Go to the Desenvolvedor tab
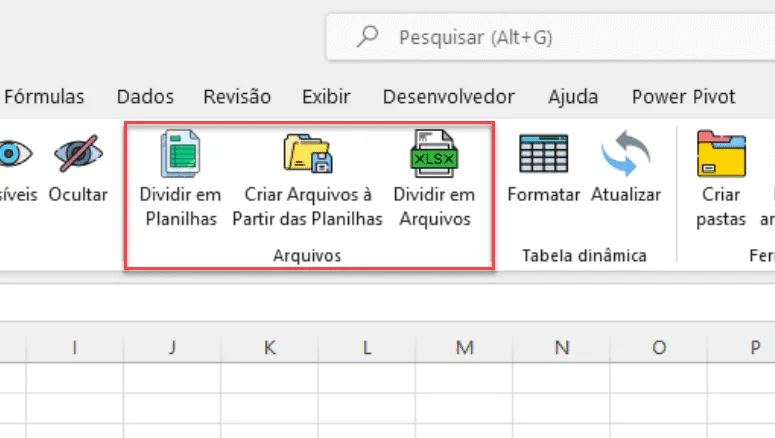775x438 pixels. [449, 97]
